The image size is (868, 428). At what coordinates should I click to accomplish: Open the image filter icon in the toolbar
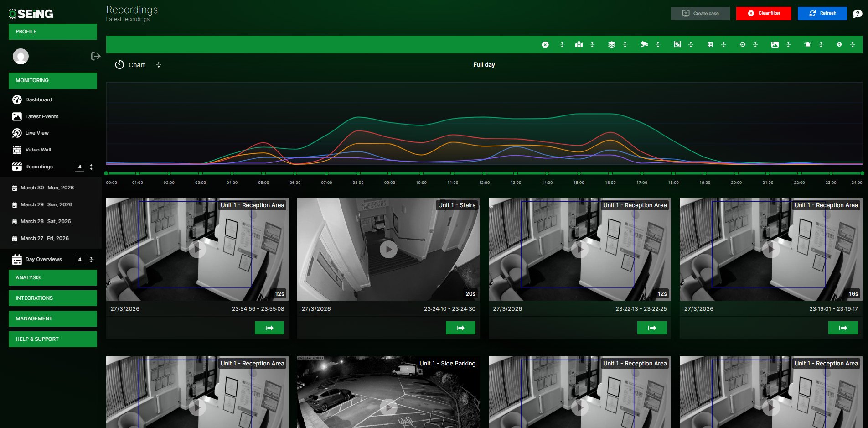(775, 44)
